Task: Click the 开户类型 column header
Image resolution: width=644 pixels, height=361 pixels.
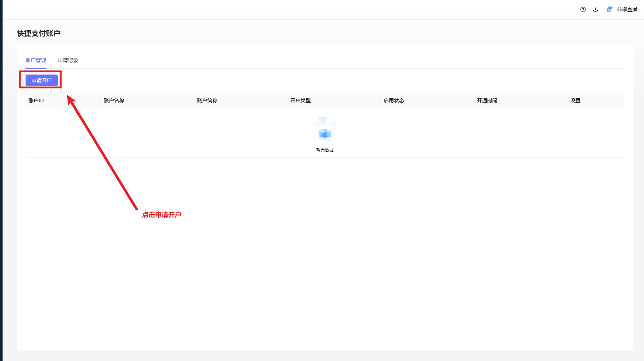Action: 300,100
